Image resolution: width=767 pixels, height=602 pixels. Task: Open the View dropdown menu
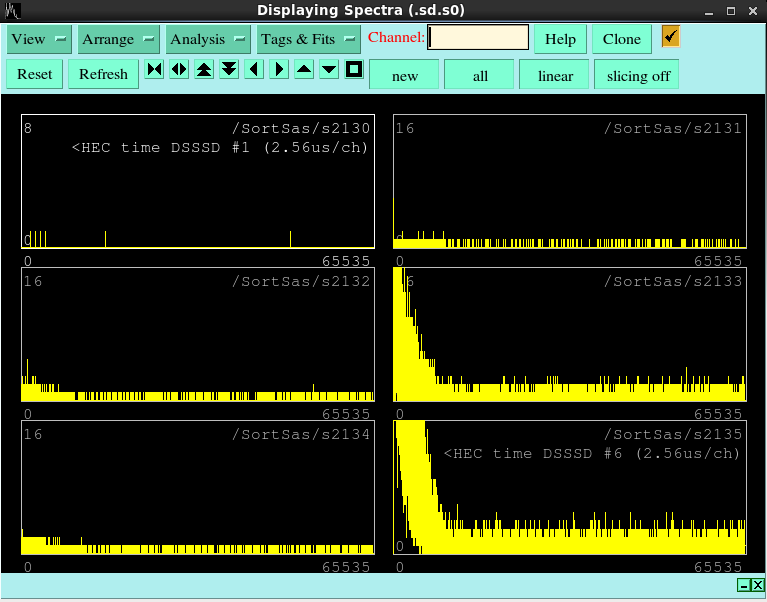pos(39,40)
